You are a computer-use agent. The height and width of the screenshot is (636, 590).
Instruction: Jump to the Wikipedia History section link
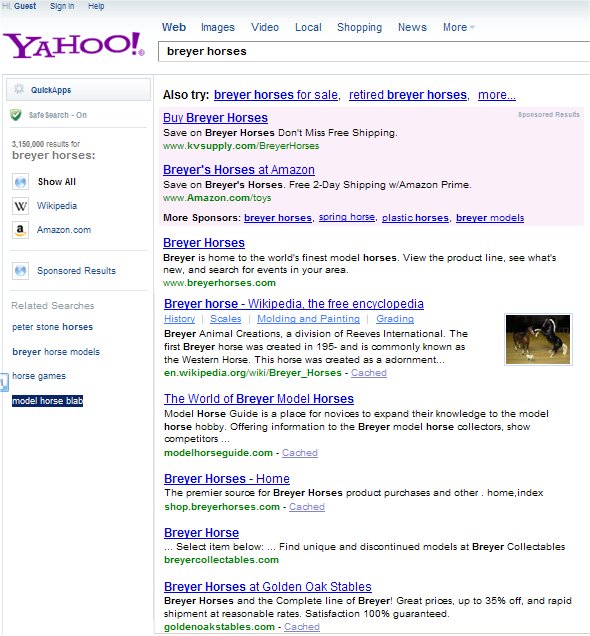point(180,319)
